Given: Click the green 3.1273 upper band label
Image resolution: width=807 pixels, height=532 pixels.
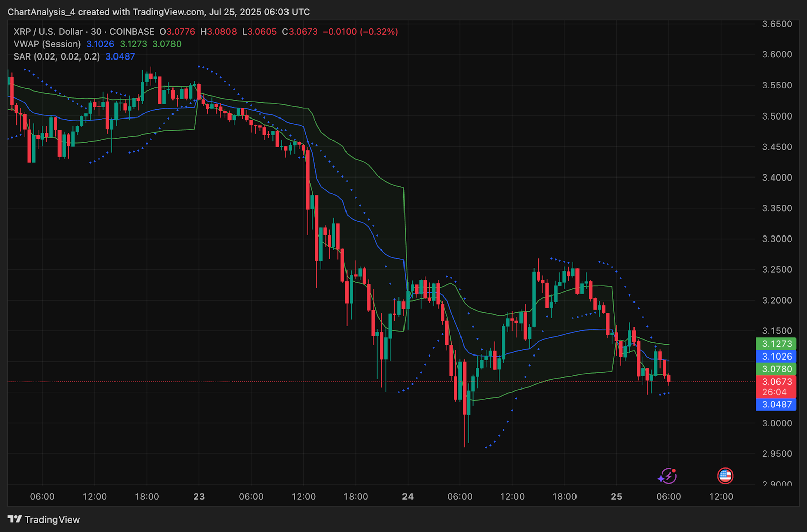Looking at the screenshot, I should [x=776, y=344].
